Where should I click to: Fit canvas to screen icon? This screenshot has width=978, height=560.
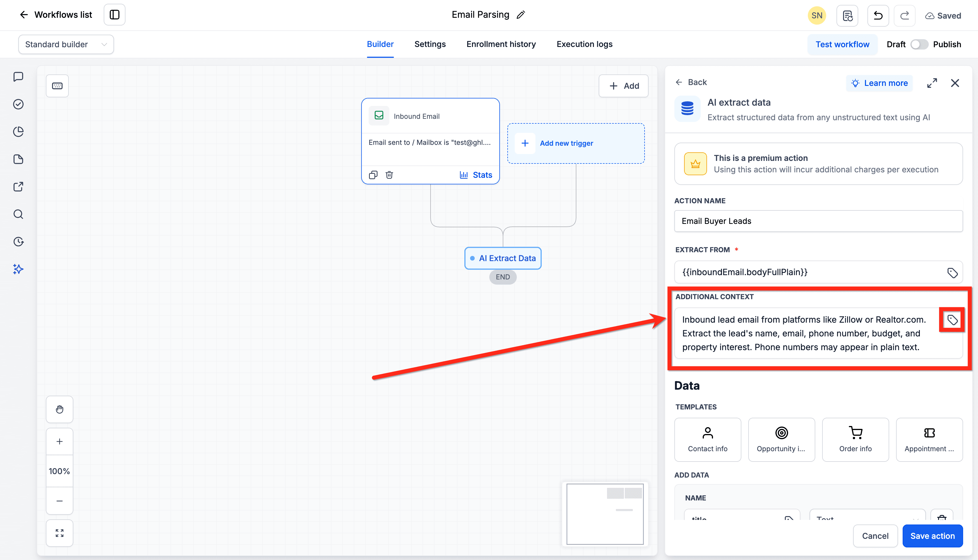point(59,533)
